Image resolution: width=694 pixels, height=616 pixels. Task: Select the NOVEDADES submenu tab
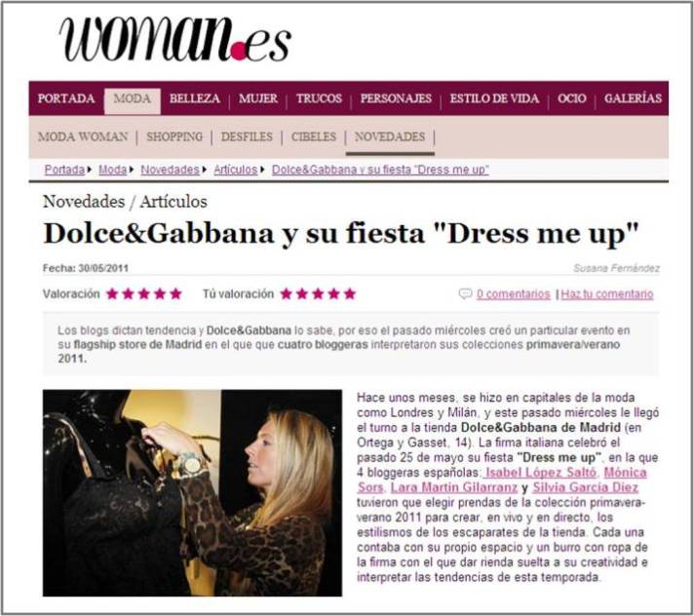tap(390, 136)
